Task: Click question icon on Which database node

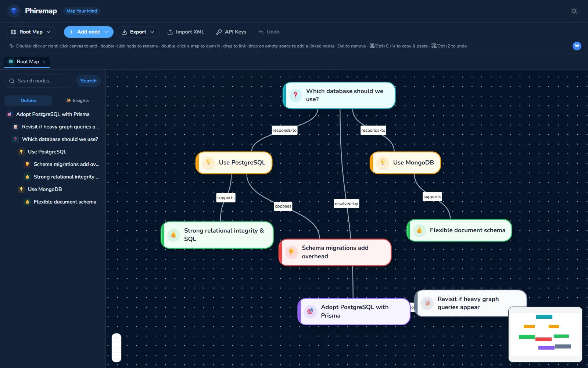Action: pos(295,95)
